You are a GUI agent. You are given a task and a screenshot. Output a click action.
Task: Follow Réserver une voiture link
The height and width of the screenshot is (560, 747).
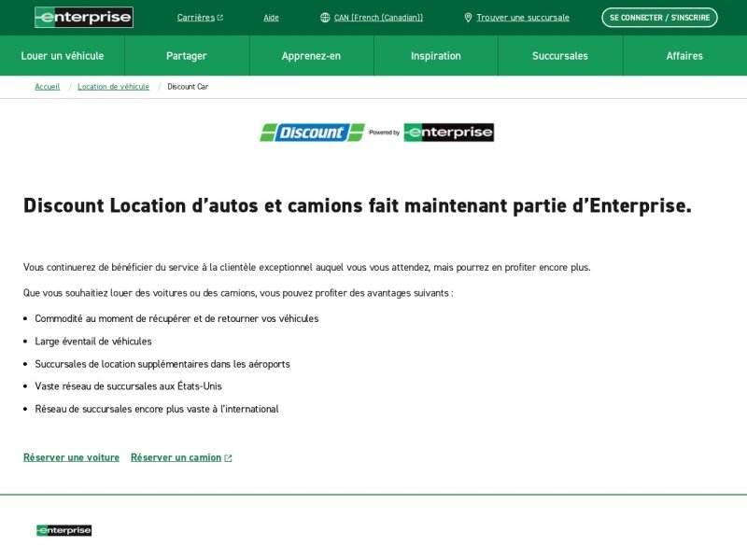tap(72, 457)
